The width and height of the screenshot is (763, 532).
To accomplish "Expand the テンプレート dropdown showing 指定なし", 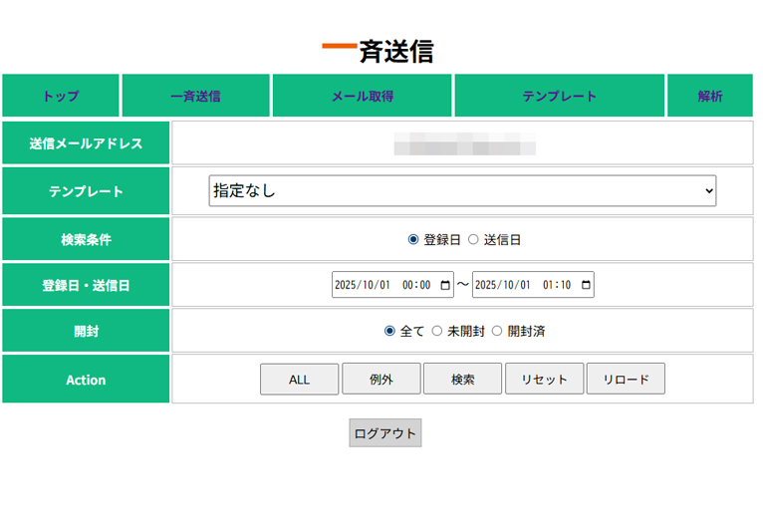I will (462, 190).
